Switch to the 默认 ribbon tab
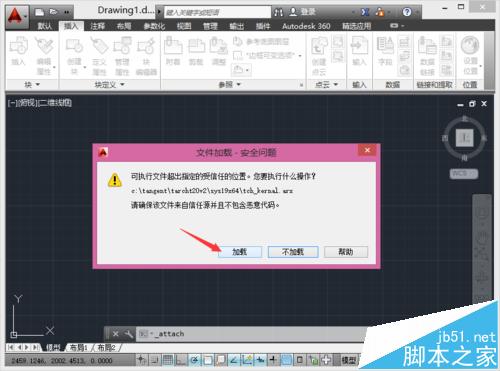 [45, 26]
